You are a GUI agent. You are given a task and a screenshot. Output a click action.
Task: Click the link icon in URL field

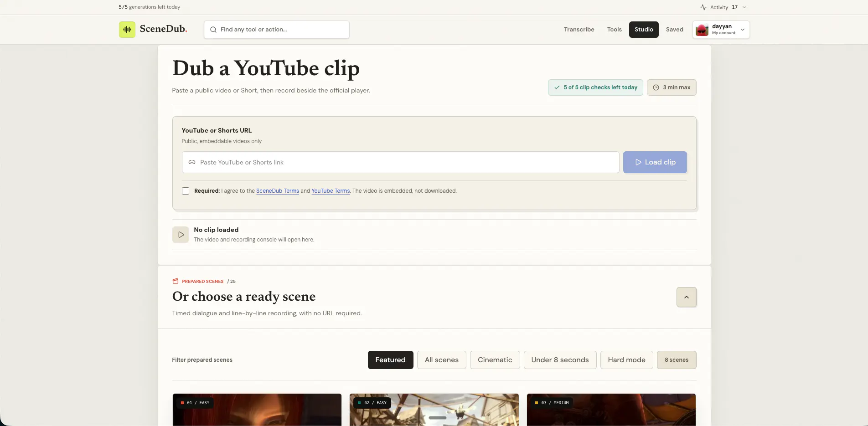(192, 162)
